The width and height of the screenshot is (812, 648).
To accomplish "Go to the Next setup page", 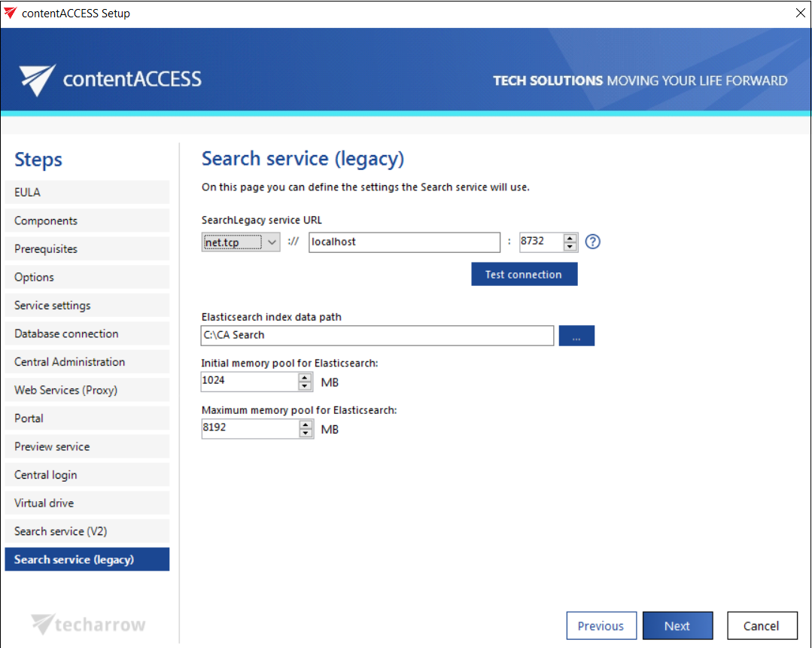I will coord(677,625).
